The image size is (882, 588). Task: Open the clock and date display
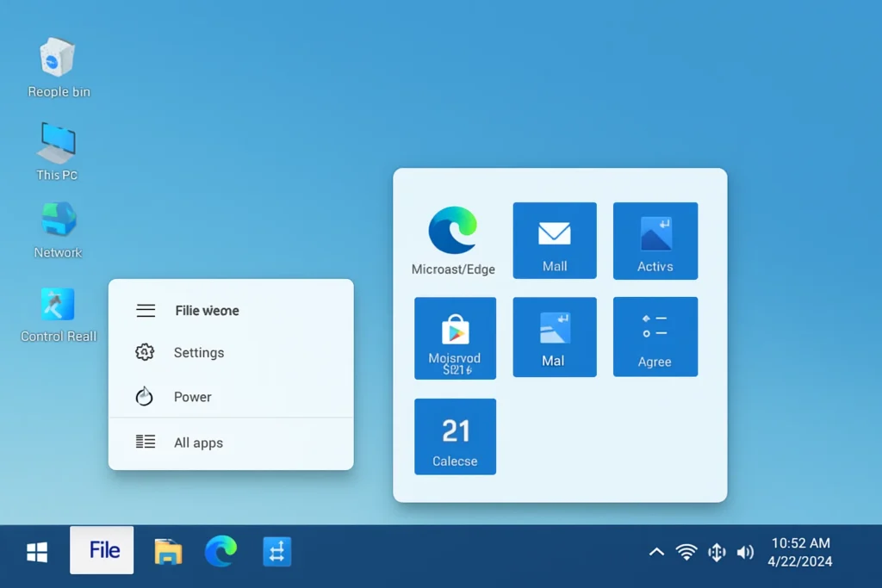pyautogui.click(x=800, y=552)
